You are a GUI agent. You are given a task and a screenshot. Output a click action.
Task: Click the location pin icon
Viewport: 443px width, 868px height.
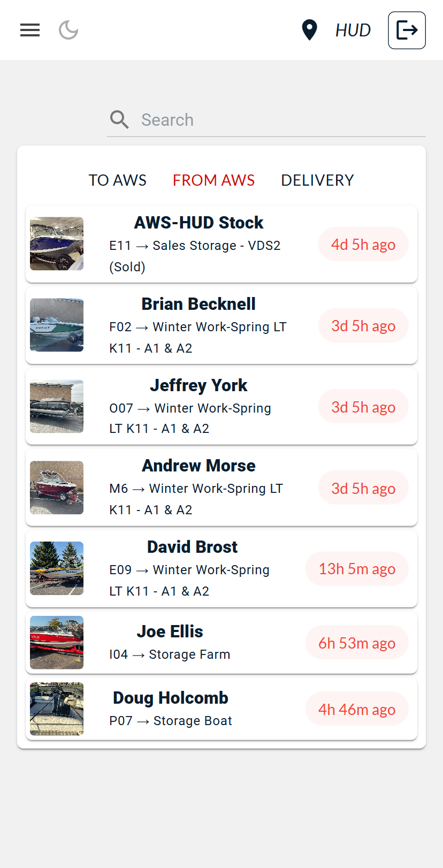(309, 30)
